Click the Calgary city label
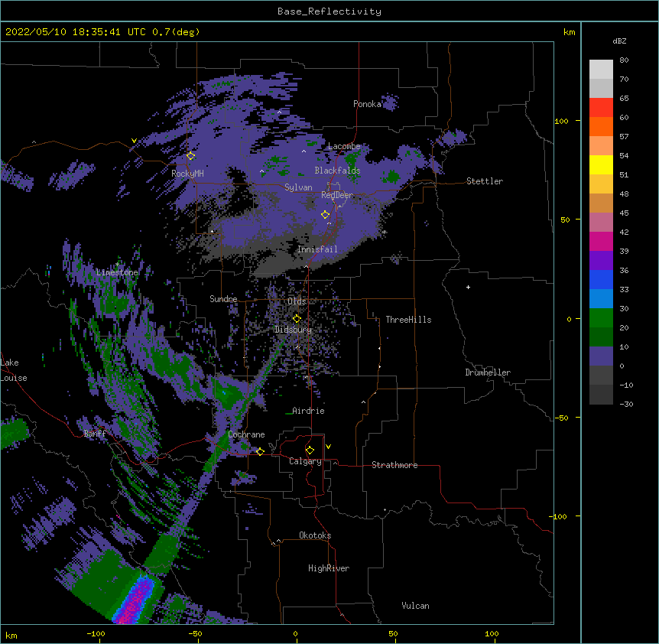 pyautogui.click(x=305, y=461)
